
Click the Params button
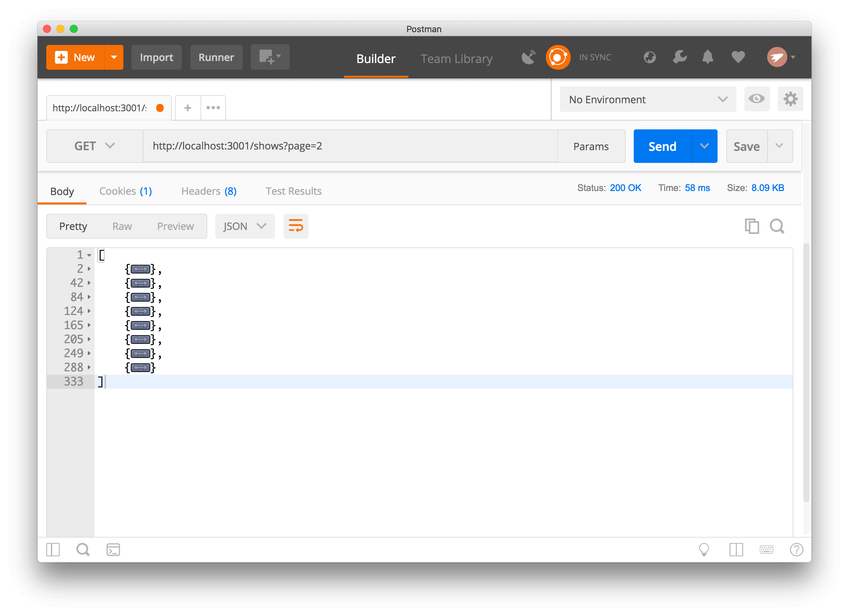coord(591,146)
